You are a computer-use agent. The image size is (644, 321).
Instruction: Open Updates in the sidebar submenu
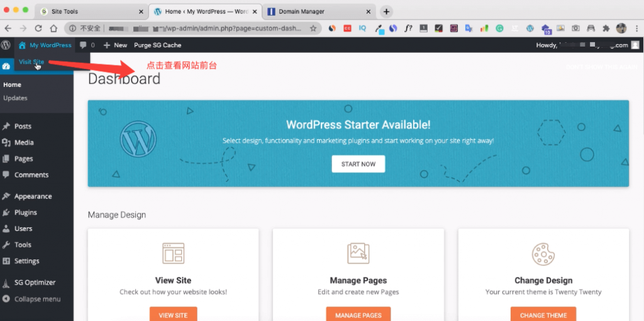tap(15, 98)
